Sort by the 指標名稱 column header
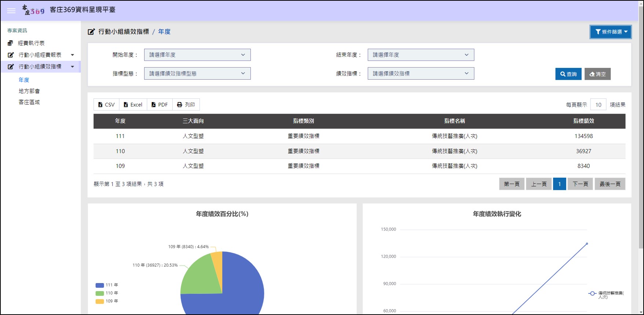The image size is (644, 315). click(x=455, y=121)
